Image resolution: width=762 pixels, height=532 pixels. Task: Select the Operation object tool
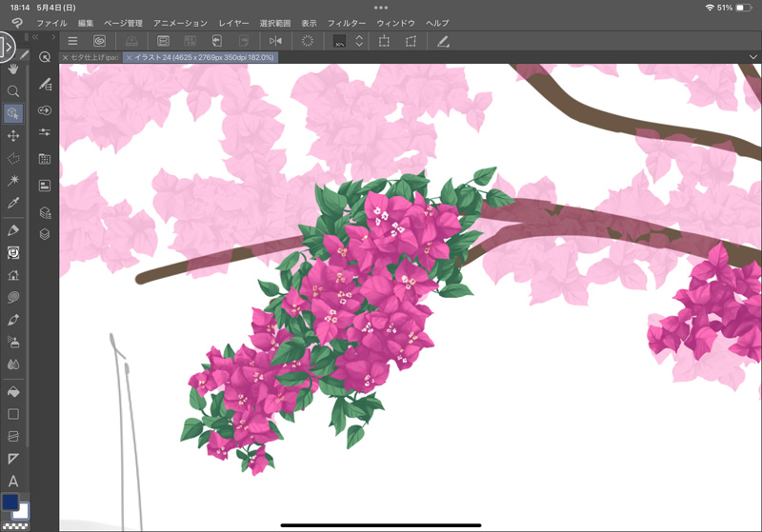click(x=13, y=113)
